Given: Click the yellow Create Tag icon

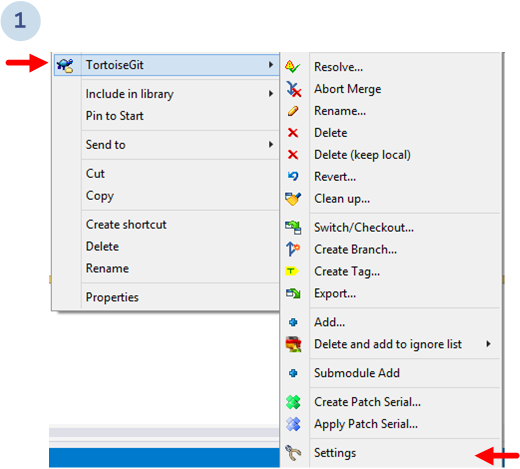Looking at the screenshot, I should coord(292,271).
